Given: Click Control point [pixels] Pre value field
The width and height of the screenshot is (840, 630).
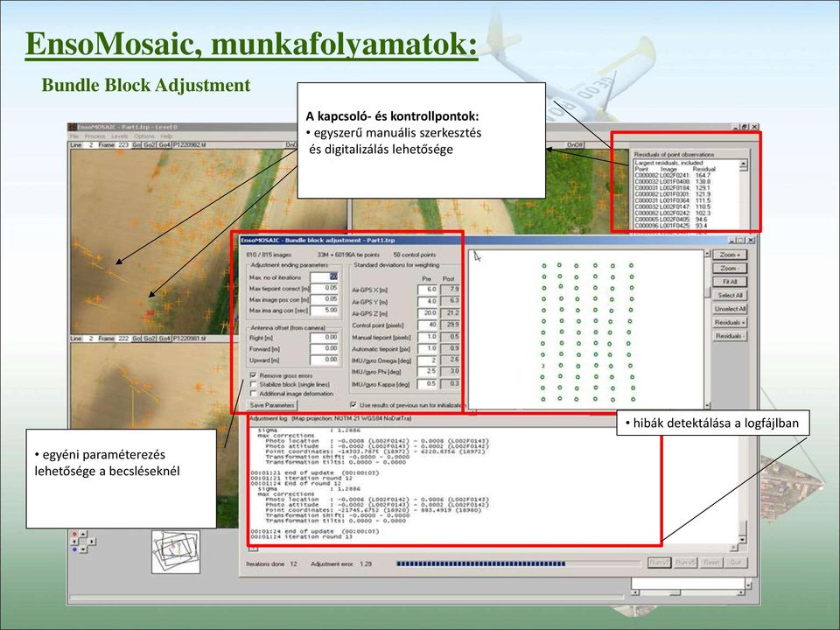Looking at the screenshot, I should coord(428,325).
